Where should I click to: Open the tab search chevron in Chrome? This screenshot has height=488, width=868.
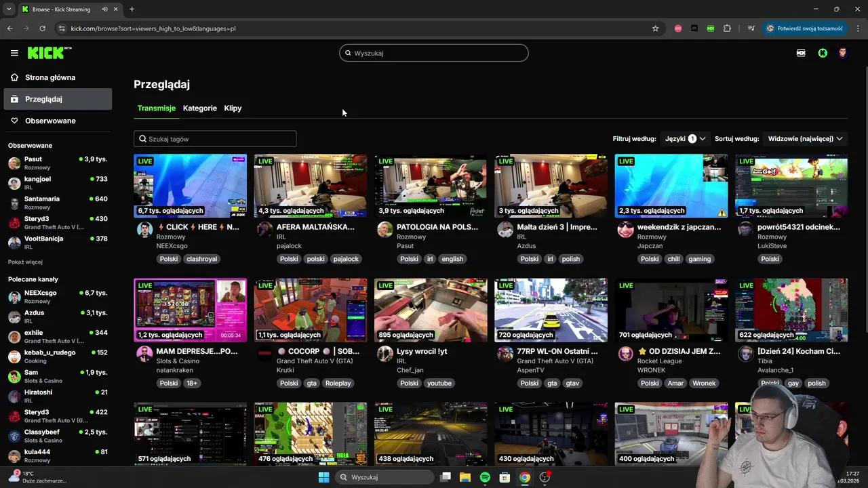click(x=8, y=9)
